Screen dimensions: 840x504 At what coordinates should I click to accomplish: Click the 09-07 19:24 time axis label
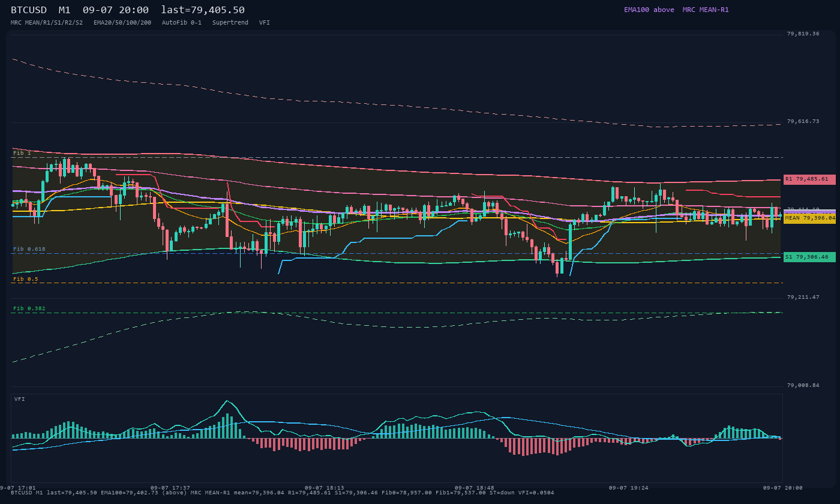tap(629, 488)
